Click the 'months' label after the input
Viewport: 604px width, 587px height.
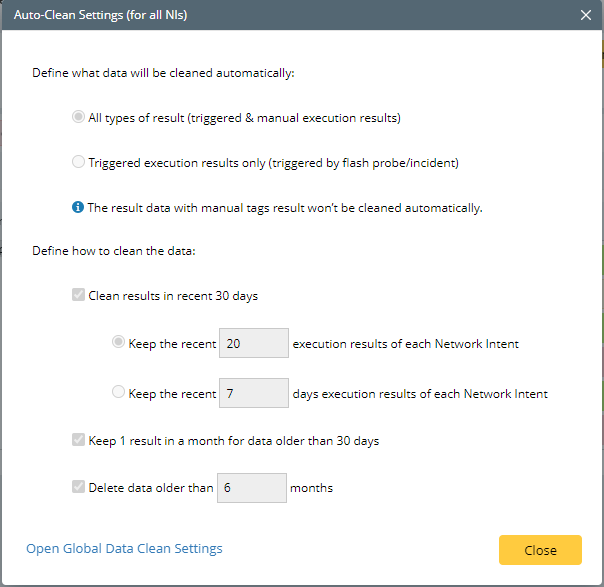pyautogui.click(x=311, y=488)
